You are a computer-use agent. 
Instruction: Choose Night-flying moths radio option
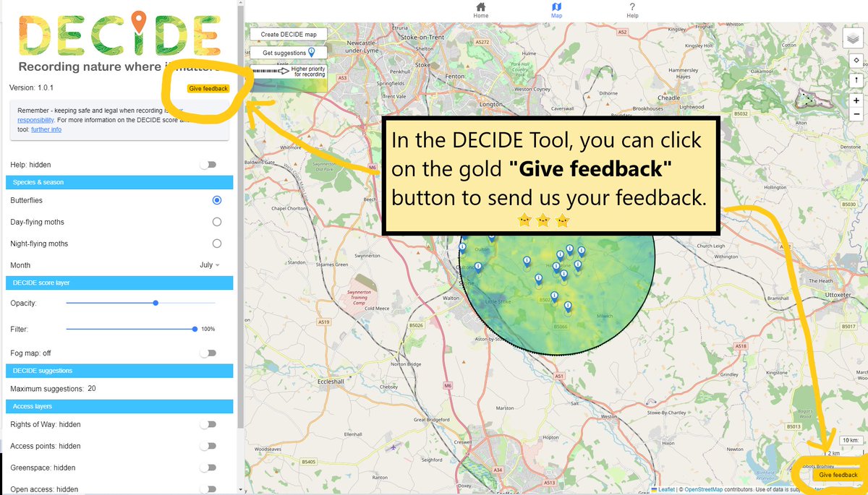pyautogui.click(x=217, y=244)
